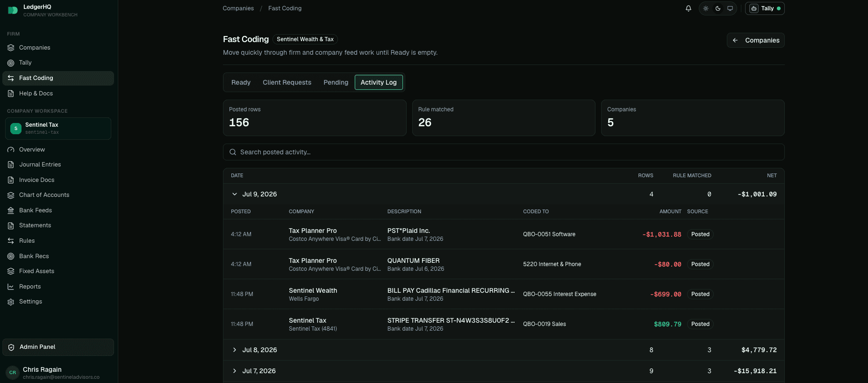Click the Fast Coding arrows icon
The width and height of the screenshot is (868, 383).
pos(11,78)
